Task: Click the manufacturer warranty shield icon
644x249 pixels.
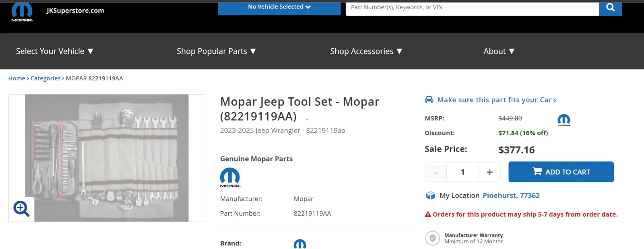Action: click(x=432, y=238)
